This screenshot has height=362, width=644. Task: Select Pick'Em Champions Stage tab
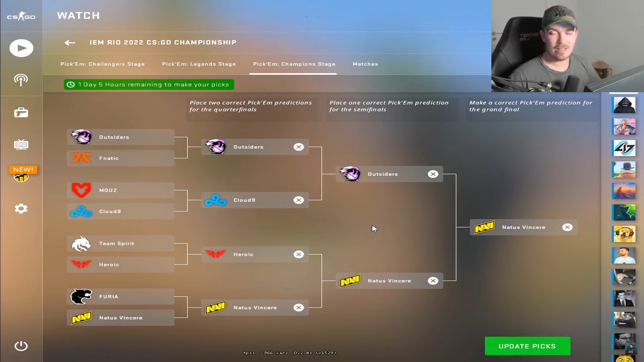pos(294,64)
